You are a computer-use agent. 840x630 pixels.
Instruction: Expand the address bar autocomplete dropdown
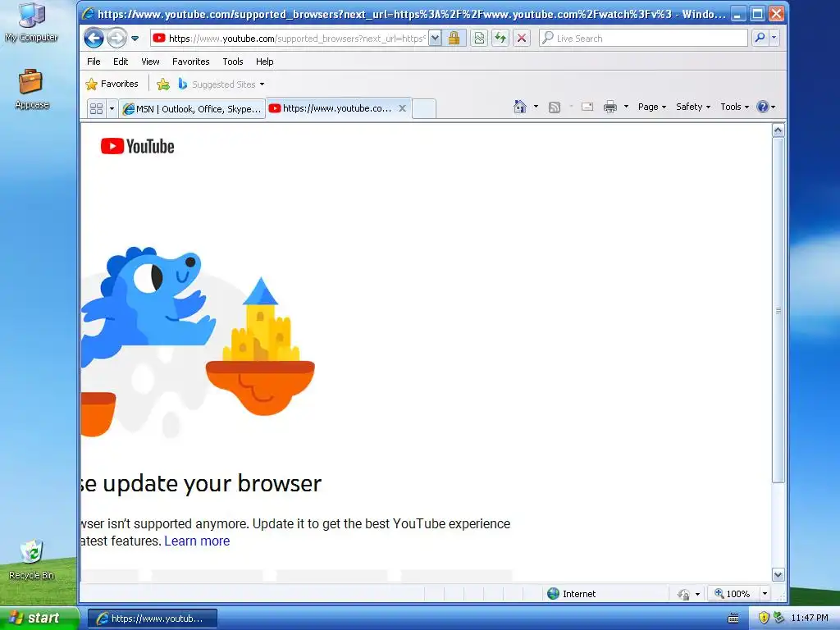pyautogui.click(x=435, y=38)
